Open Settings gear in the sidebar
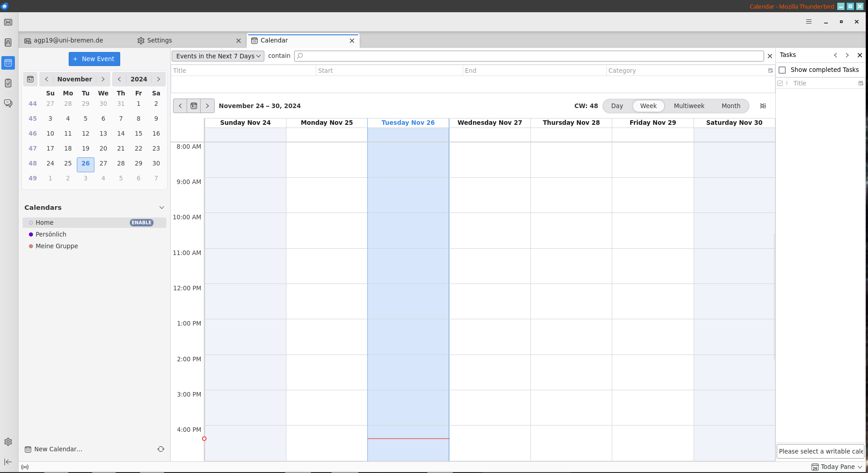The height and width of the screenshot is (473, 868). [8, 442]
